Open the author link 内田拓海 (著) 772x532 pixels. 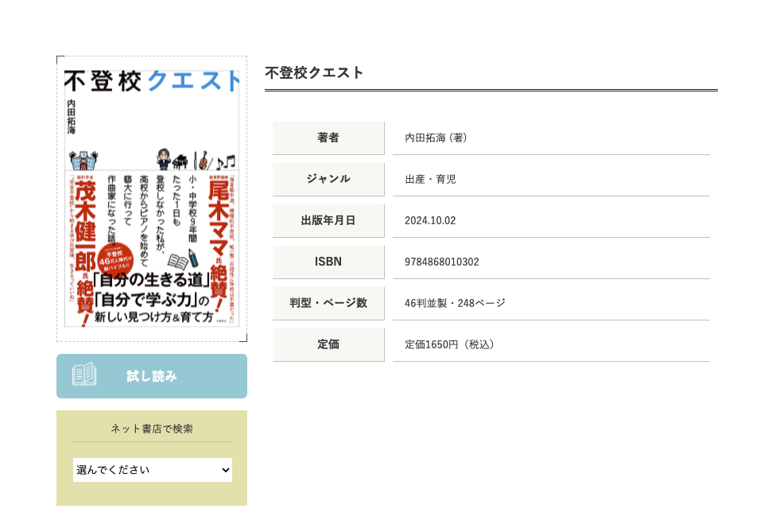click(x=436, y=138)
